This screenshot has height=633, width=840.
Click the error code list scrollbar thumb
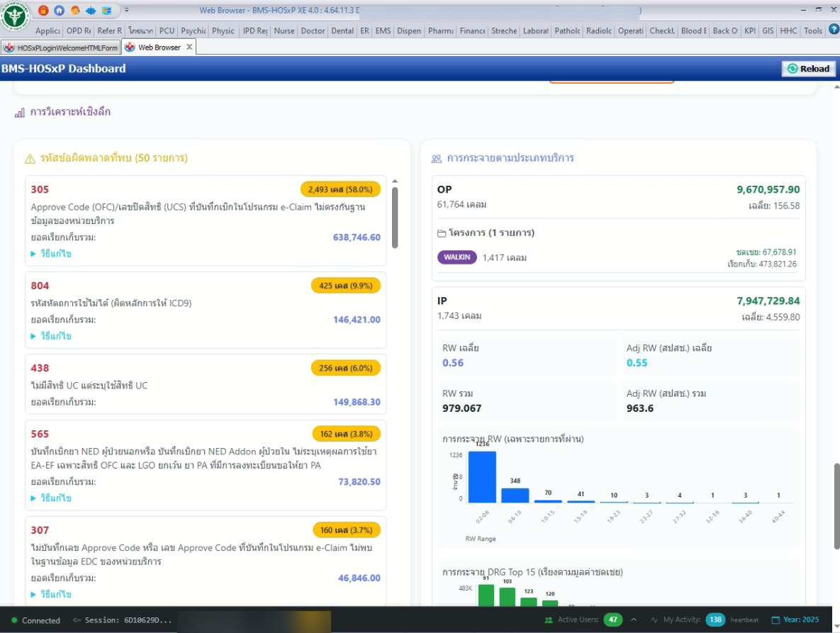pos(395,216)
